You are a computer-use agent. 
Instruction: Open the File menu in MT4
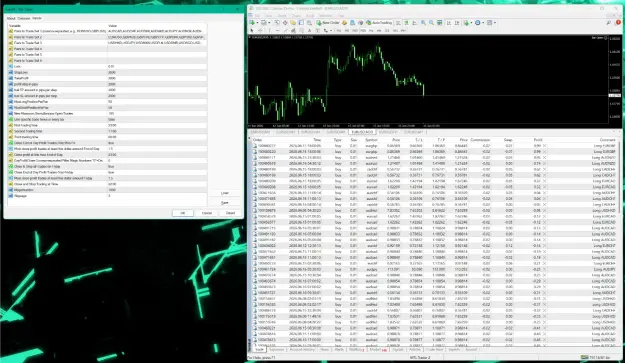pos(257,16)
